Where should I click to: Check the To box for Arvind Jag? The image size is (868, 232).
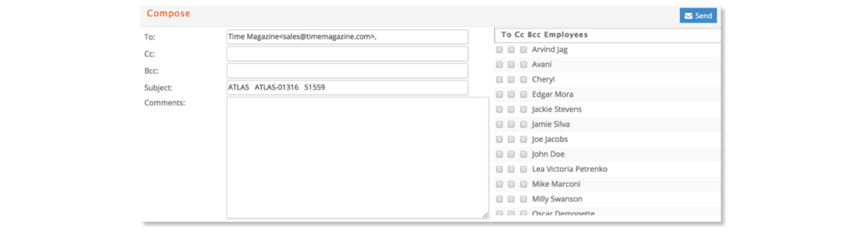(x=499, y=49)
